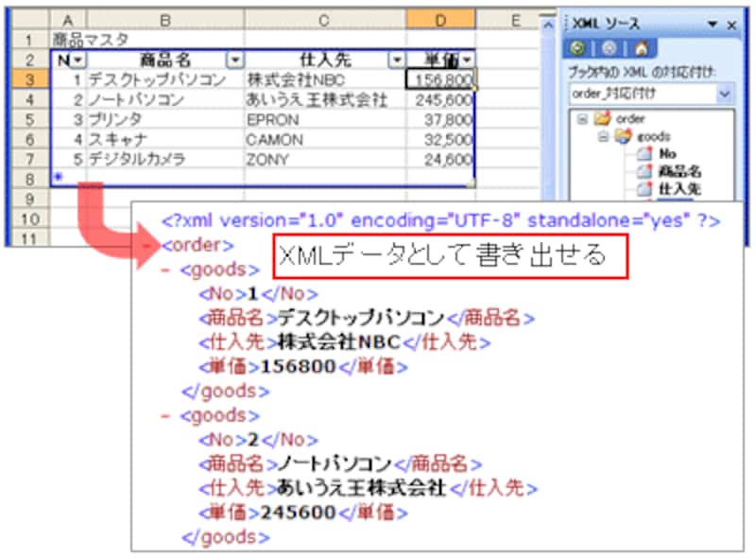Click the 商品マスタ title cell
The height and width of the screenshot is (558, 756).
(x=91, y=40)
